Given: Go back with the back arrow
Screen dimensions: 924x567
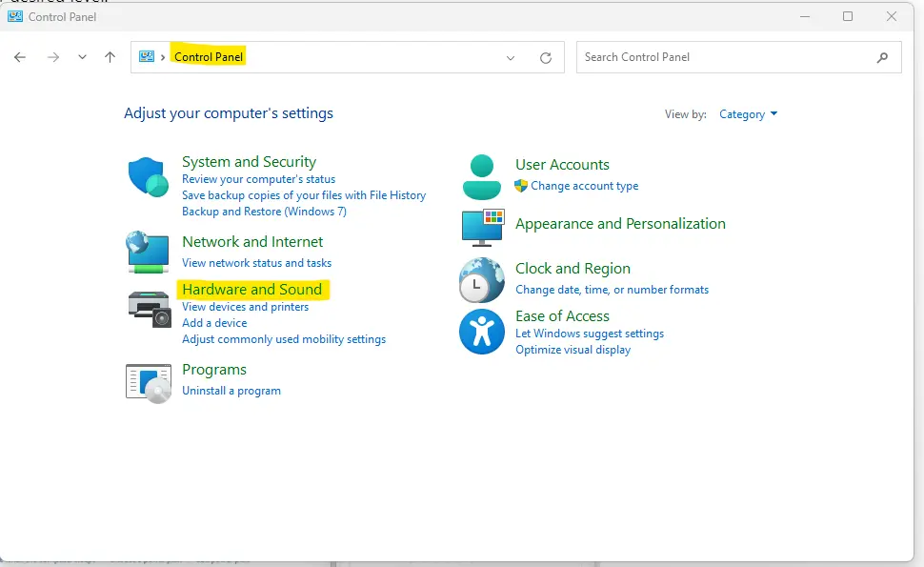Looking at the screenshot, I should point(20,57).
